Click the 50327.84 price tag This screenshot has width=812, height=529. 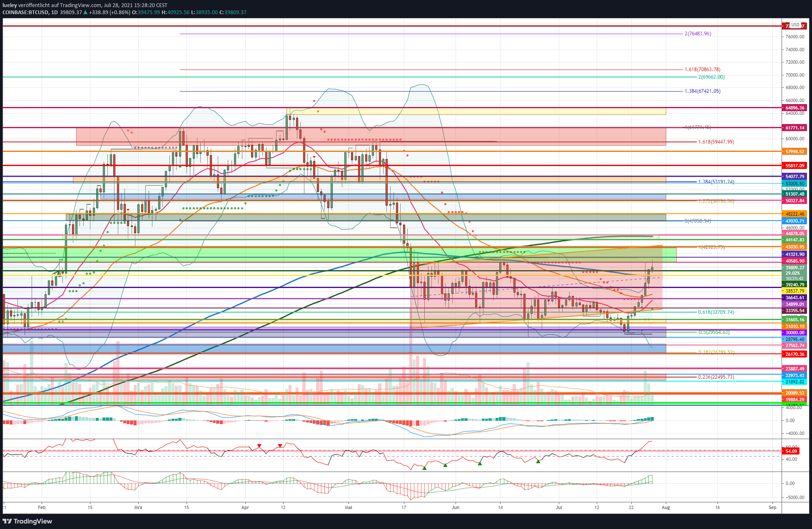pyautogui.click(x=795, y=201)
